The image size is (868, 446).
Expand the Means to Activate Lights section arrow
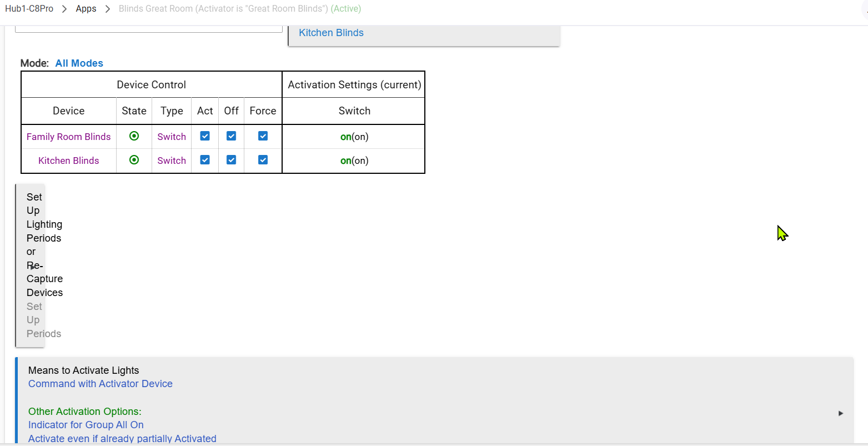coord(841,413)
